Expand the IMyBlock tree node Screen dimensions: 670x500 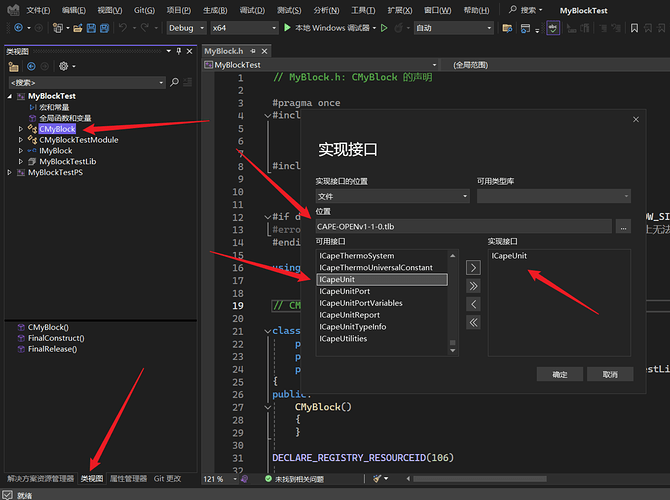pos(20,150)
